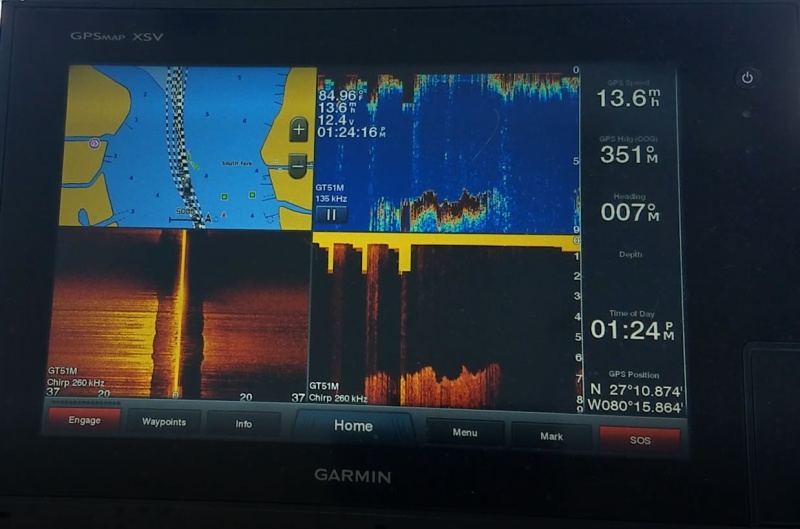Tap the 01:24:16 time overlay on sonar
800x529 pixels.
tap(352, 133)
